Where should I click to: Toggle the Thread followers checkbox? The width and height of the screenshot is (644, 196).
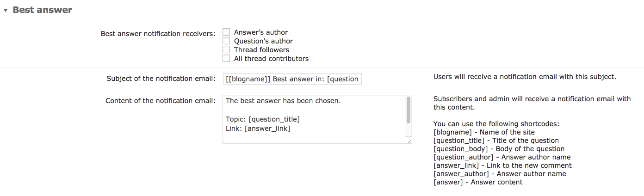pos(226,50)
